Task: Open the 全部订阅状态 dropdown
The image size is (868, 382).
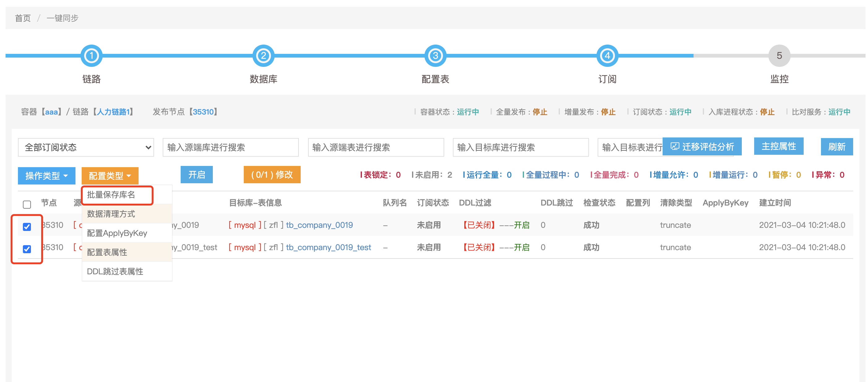Action: [86, 147]
